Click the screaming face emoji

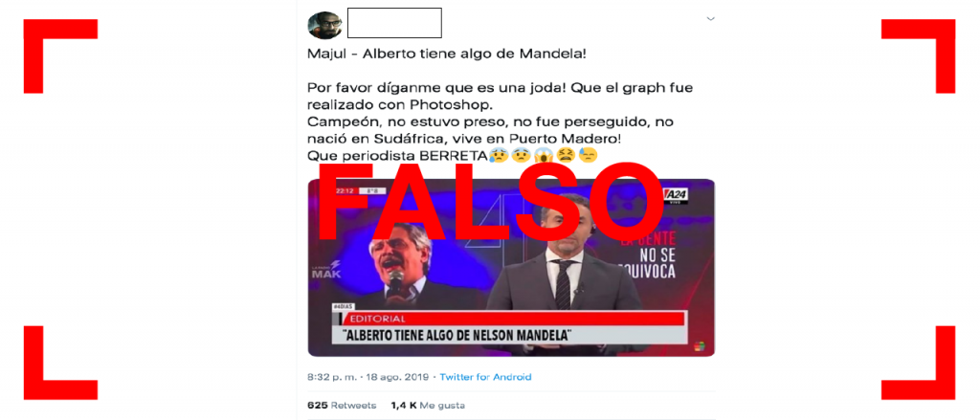coord(544,154)
